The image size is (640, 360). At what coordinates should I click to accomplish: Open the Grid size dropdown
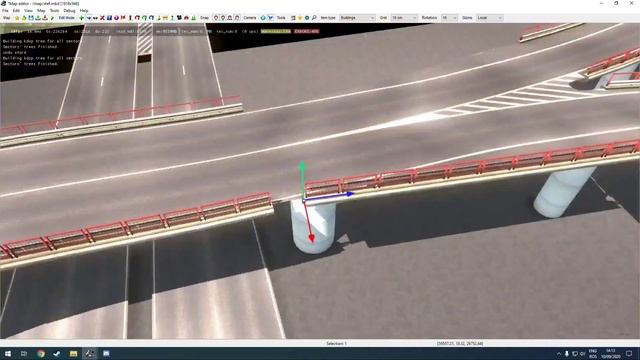point(404,18)
